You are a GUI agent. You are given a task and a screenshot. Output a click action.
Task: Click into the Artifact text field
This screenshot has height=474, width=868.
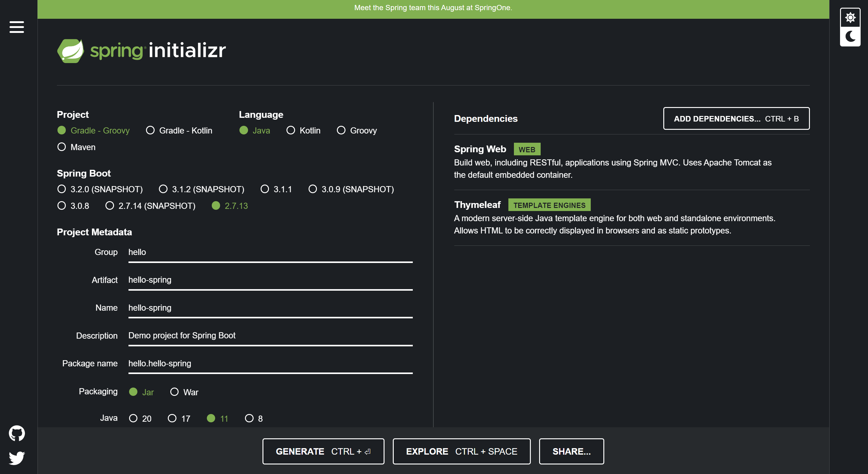pyautogui.click(x=270, y=280)
